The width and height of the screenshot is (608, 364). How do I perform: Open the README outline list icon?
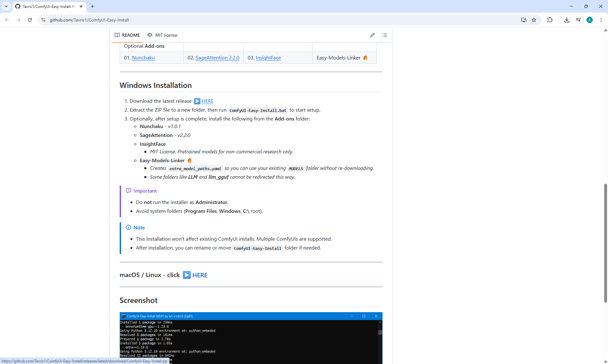[x=385, y=35]
